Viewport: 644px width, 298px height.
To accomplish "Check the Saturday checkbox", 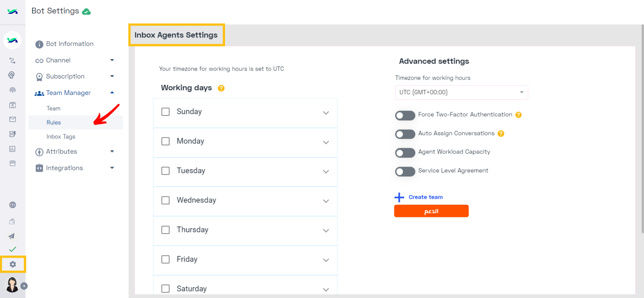I will 165,289.
